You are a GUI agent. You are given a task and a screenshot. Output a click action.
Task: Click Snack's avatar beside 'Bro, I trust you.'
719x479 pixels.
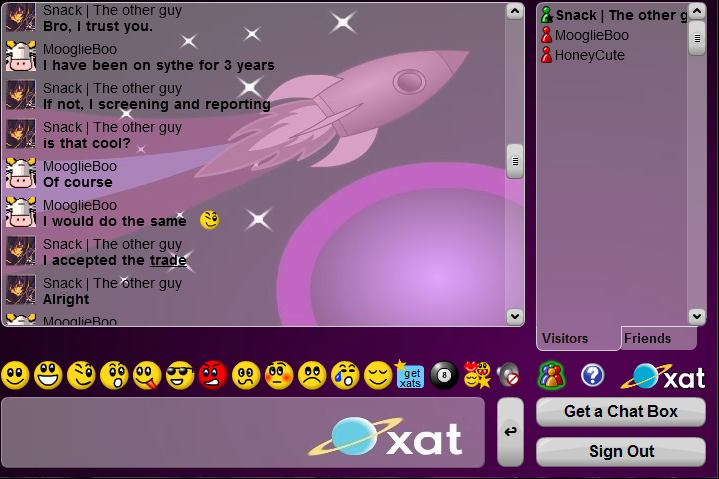coord(21,17)
